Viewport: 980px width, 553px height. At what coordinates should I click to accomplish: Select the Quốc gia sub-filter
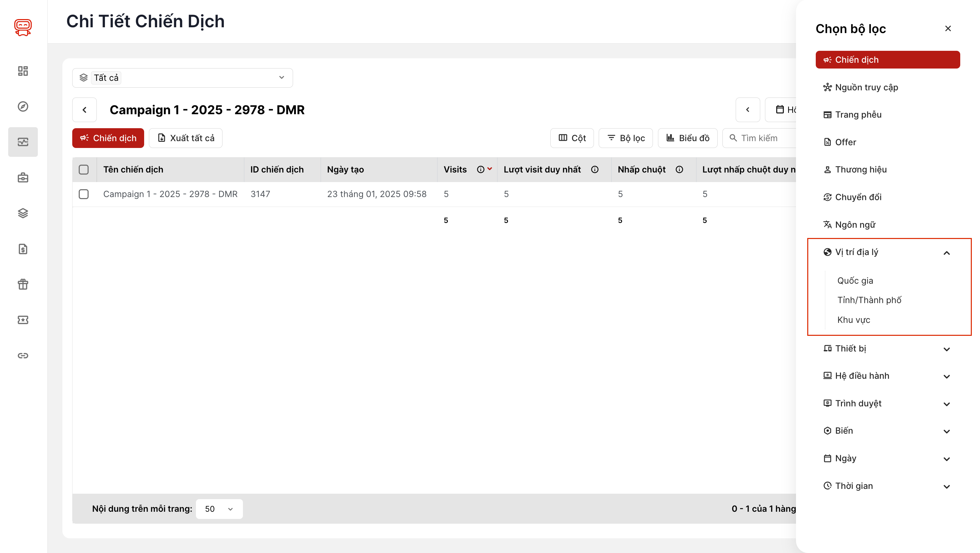coord(855,281)
